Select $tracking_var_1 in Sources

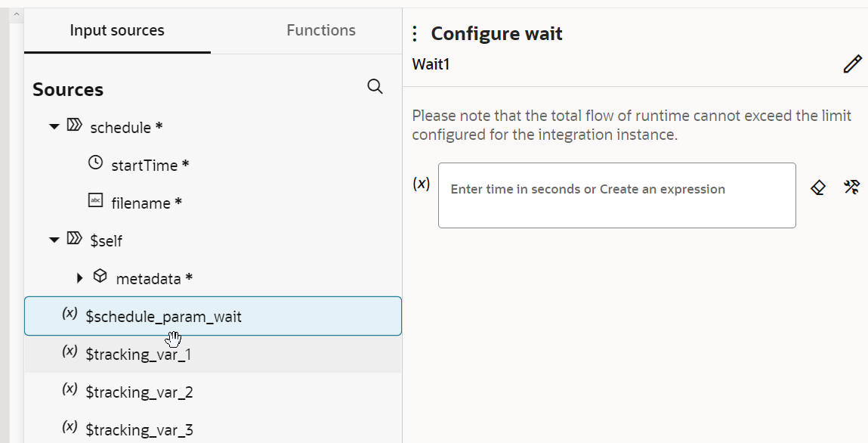[139, 354]
